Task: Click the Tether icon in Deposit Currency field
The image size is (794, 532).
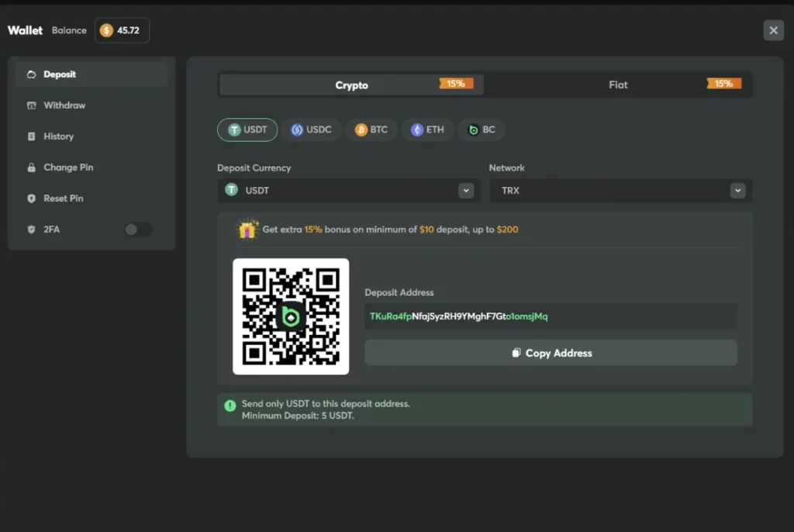Action: pos(231,190)
